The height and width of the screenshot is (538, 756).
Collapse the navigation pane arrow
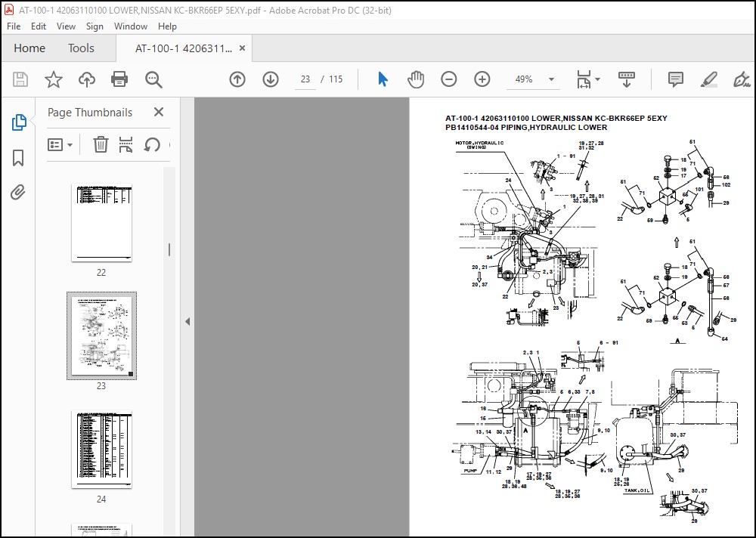pos(187,321)
